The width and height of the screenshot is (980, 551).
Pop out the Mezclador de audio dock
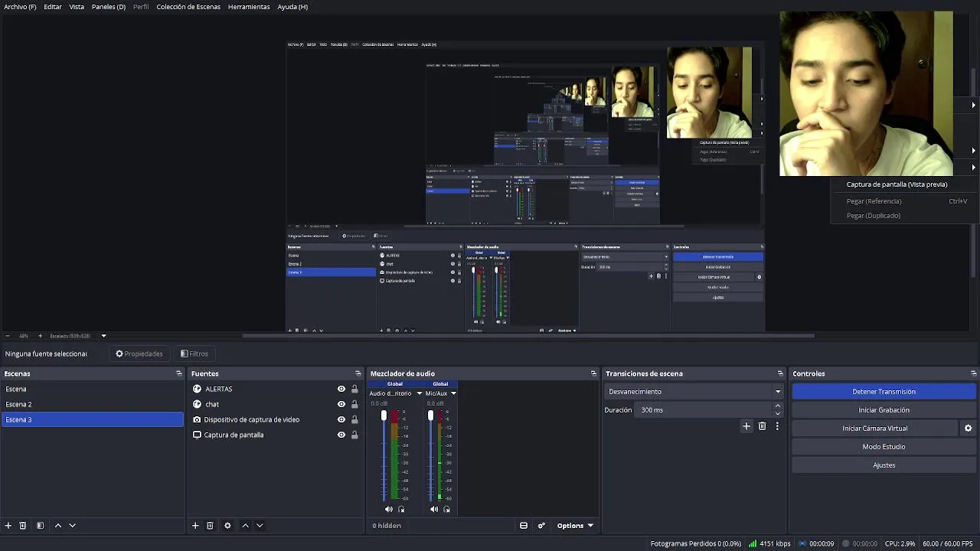(593, 373)
